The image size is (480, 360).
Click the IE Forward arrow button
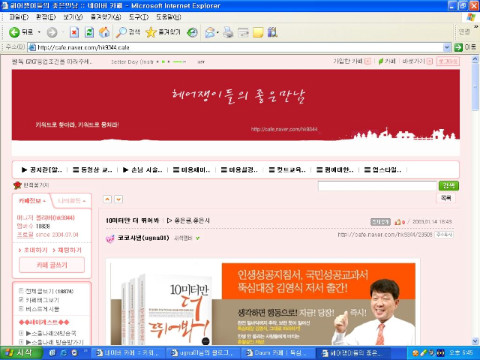pos(52,32)
